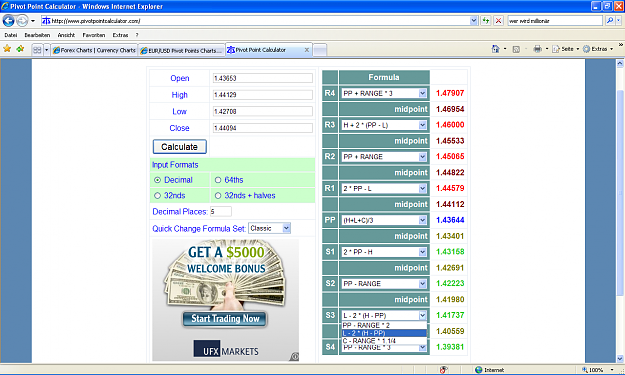Open the R2 formula dropdown
This screenshot has width=625, height=375.
coord(384,157)
